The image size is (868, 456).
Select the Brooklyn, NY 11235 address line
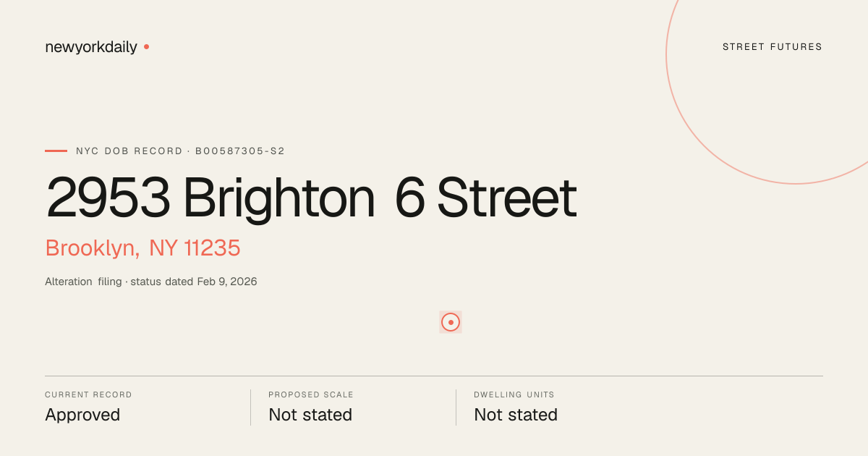point(142,248)
